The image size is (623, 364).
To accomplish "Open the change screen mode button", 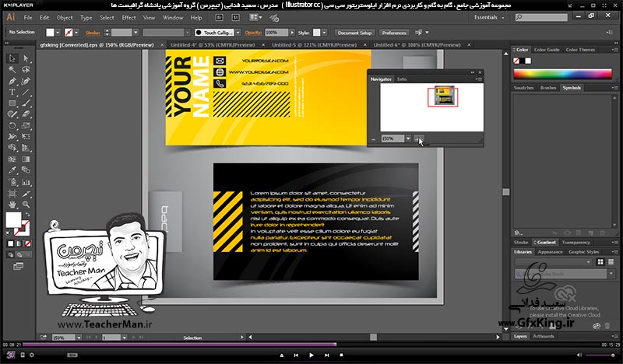I will pos(18,266).
